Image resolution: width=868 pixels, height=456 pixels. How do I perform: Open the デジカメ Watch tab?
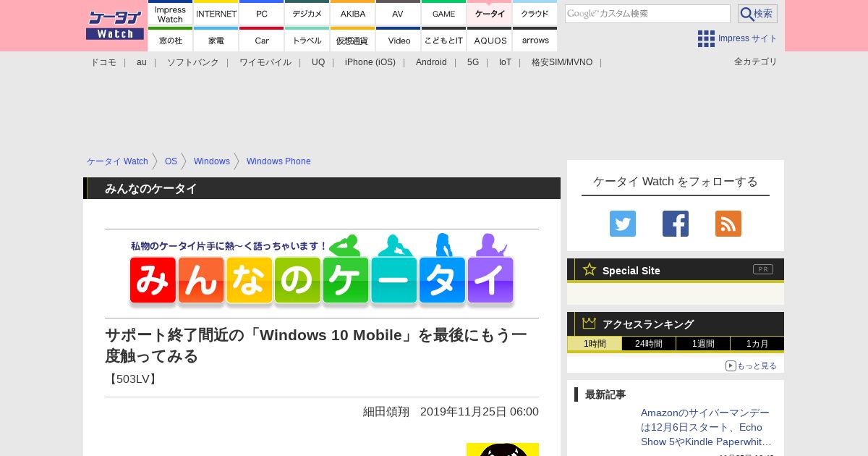pyautogui.click(x=307, y=14)
